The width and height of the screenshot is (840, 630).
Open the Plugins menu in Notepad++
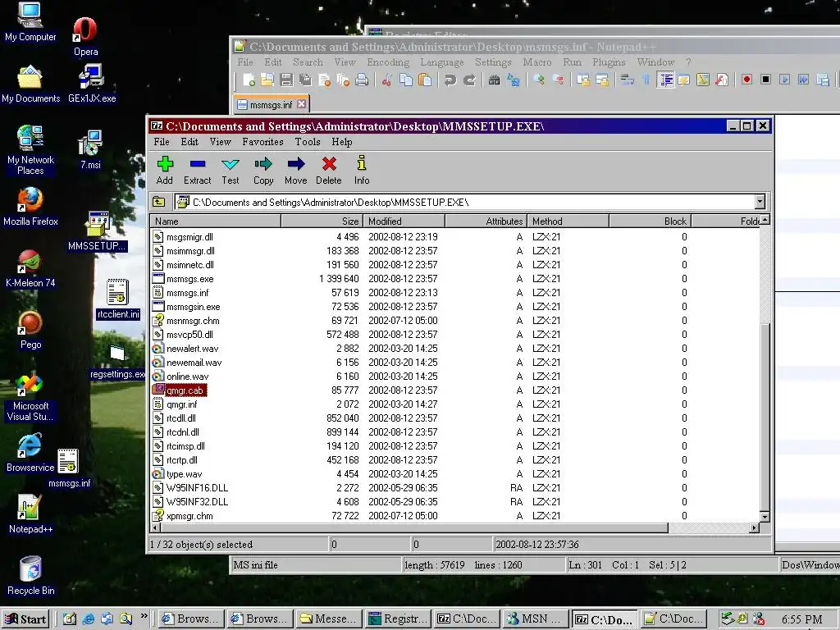[609, 62]
